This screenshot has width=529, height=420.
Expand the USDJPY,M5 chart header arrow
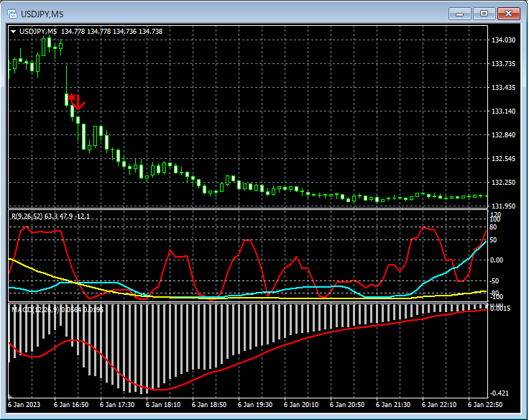(x=13, y=32)
